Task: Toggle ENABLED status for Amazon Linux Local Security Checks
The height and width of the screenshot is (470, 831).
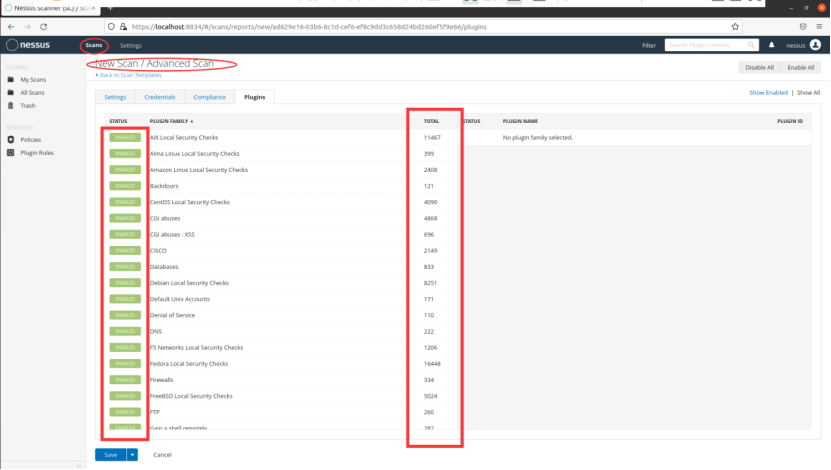Action: point(125,170)
